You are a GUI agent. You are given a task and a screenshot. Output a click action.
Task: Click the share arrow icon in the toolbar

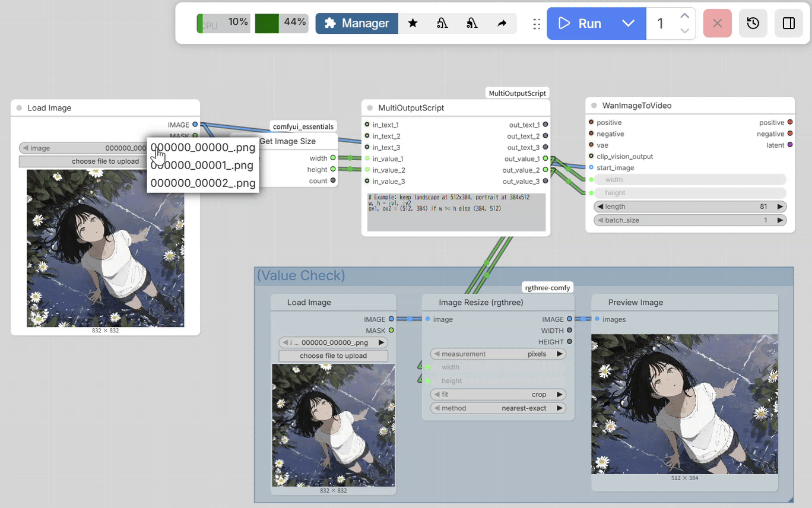click(x=502, y=23)
